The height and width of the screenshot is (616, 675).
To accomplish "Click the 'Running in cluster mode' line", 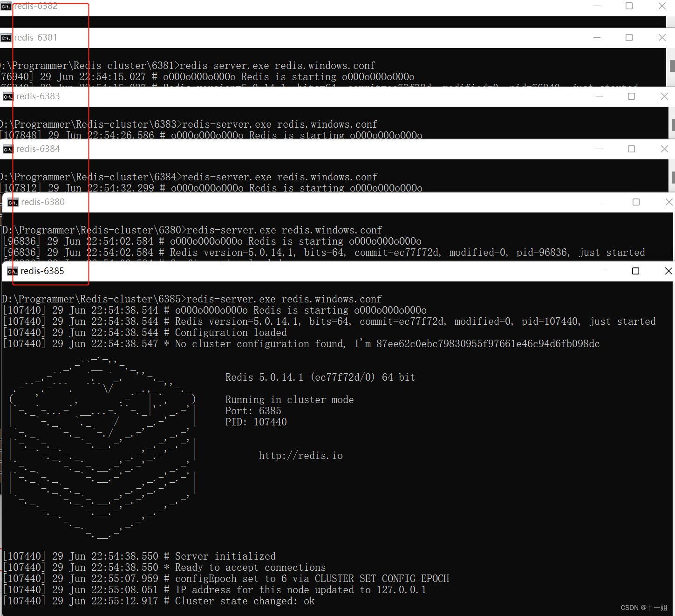I will [289, 399].
